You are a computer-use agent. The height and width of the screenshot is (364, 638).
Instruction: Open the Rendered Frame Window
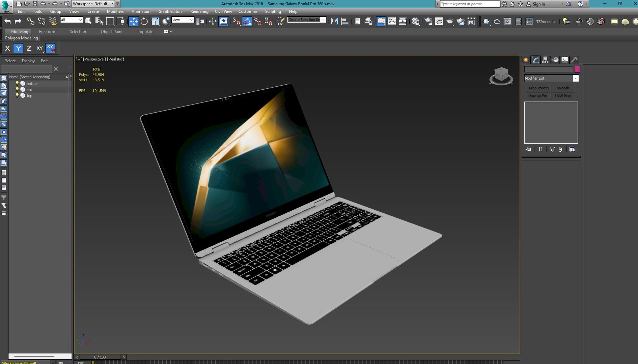click(439, 21)
